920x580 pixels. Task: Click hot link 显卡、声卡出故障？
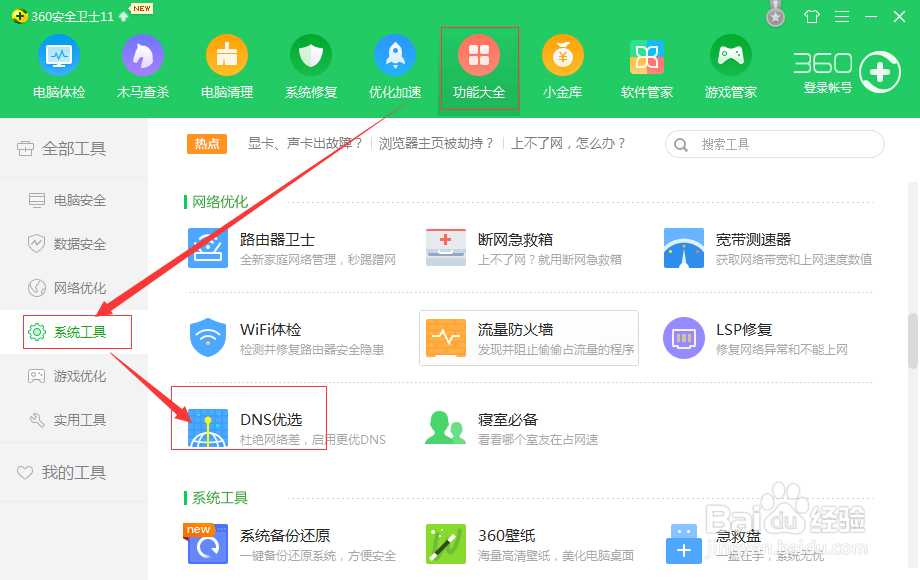(x=306, y=144)
